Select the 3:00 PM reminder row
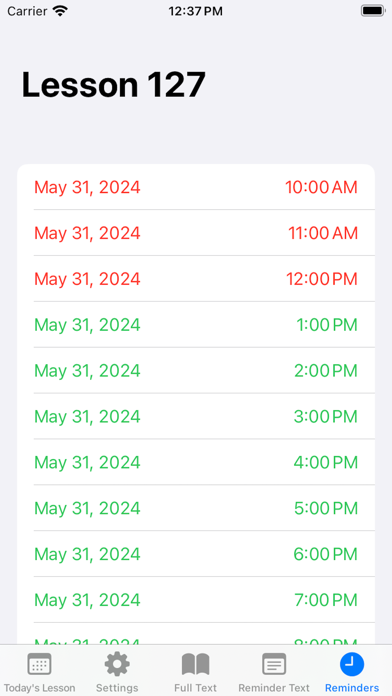The width and height of the screenshot is (392, 696). [x=196, y=416]
